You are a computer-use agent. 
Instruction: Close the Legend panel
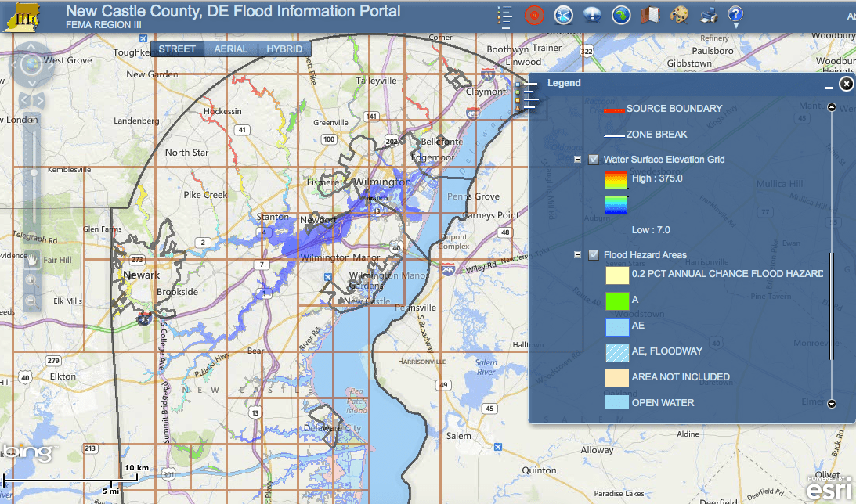846,84
